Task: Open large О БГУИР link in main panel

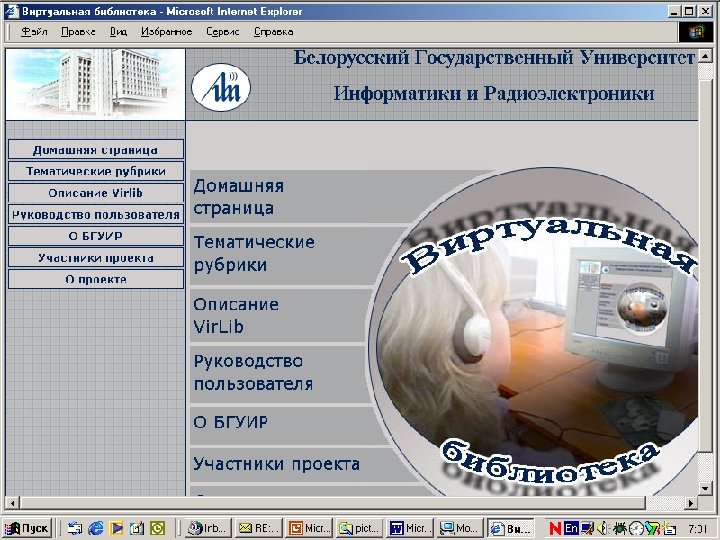Action: [x=231, y=422]
